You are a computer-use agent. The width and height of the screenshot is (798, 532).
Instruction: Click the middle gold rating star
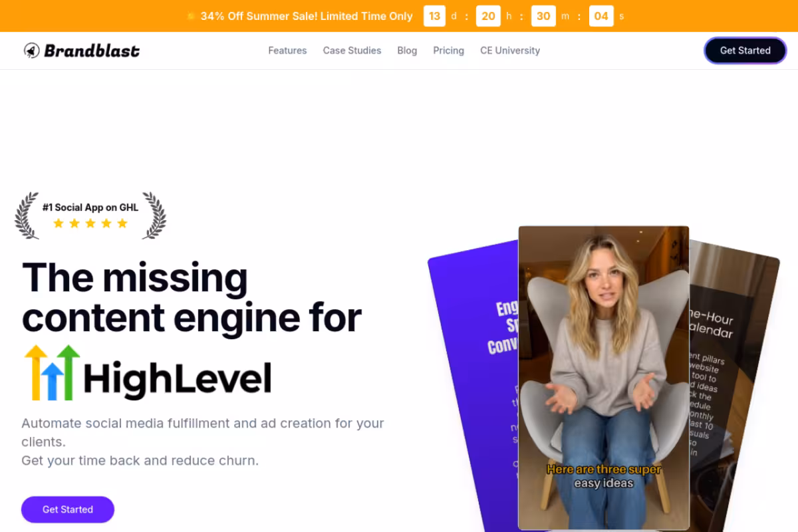click(90, 223)
